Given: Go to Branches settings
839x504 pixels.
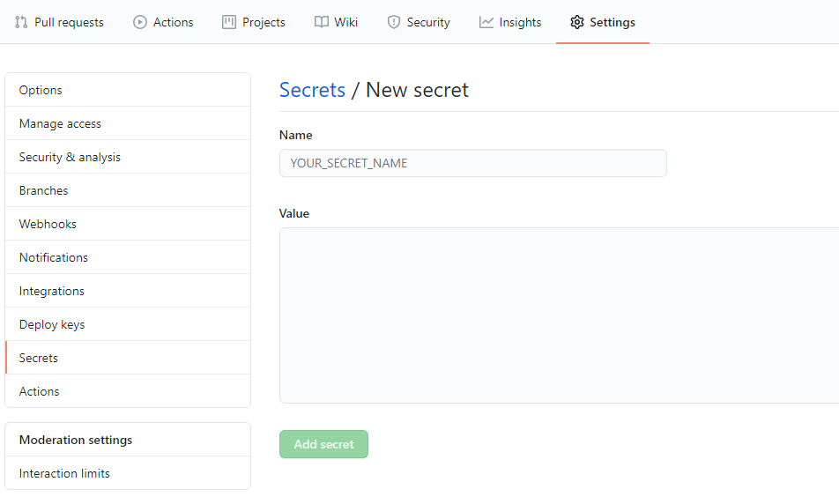Looking at the screenshot, I should pyautogui.click(x=128, y=190).
